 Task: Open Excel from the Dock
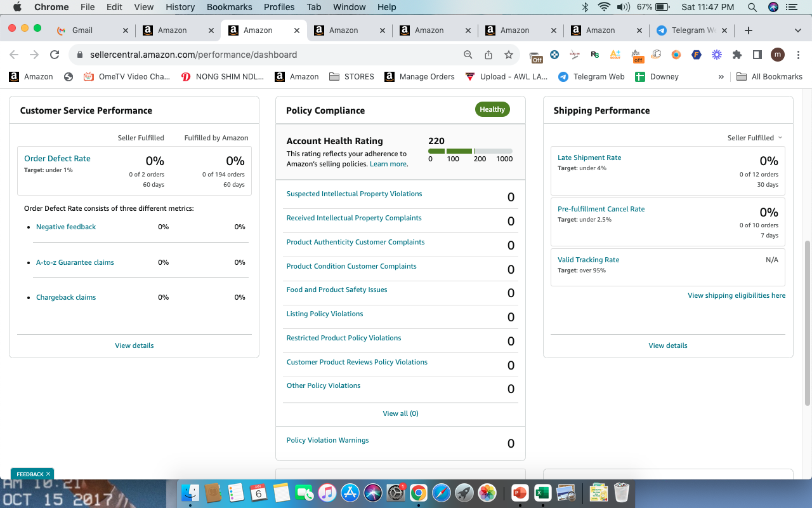[542, 492]
